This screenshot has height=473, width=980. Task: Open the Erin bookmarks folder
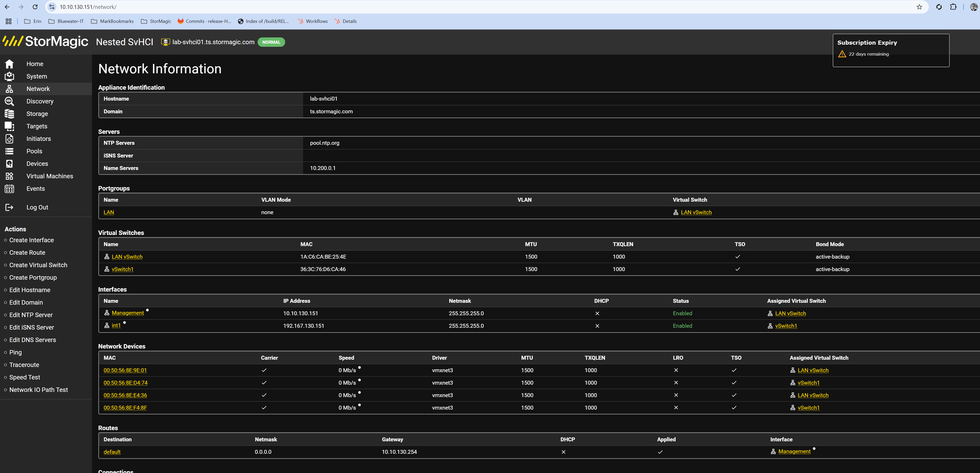click(33, 21)
